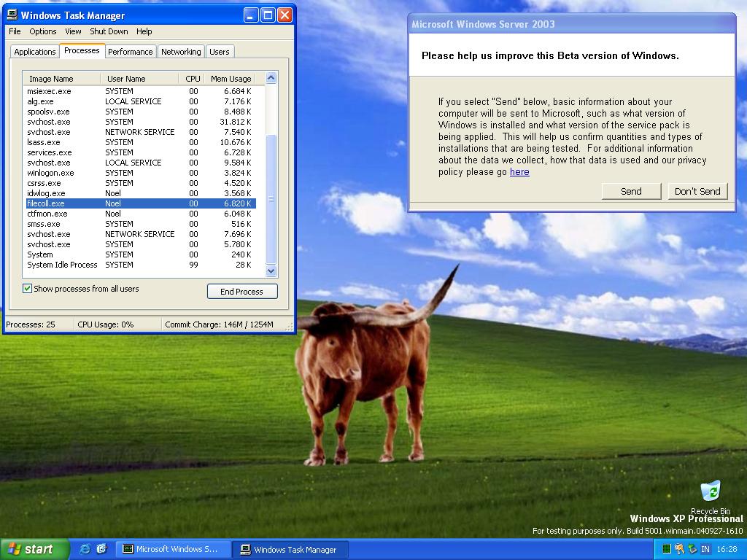Viewport: 747px width, 560px height.
Task: Switch to the Performance tab
Action: click(130, 52)
